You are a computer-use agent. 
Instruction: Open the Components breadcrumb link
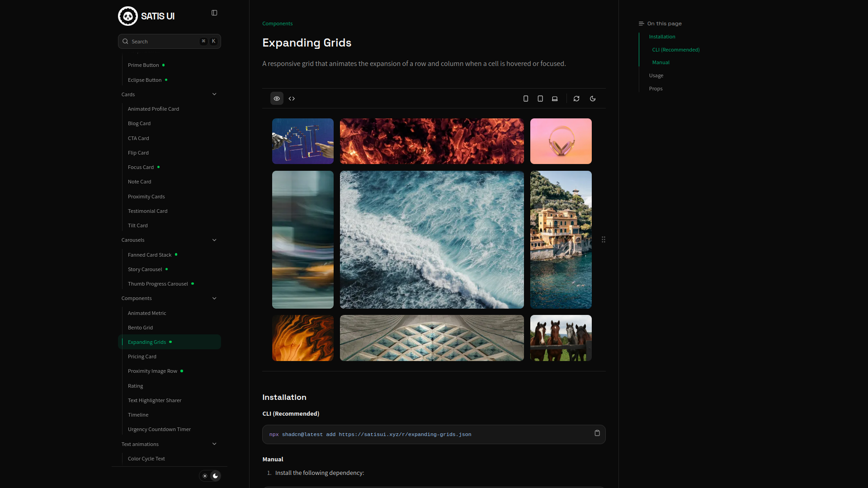(x=277, y=23)
